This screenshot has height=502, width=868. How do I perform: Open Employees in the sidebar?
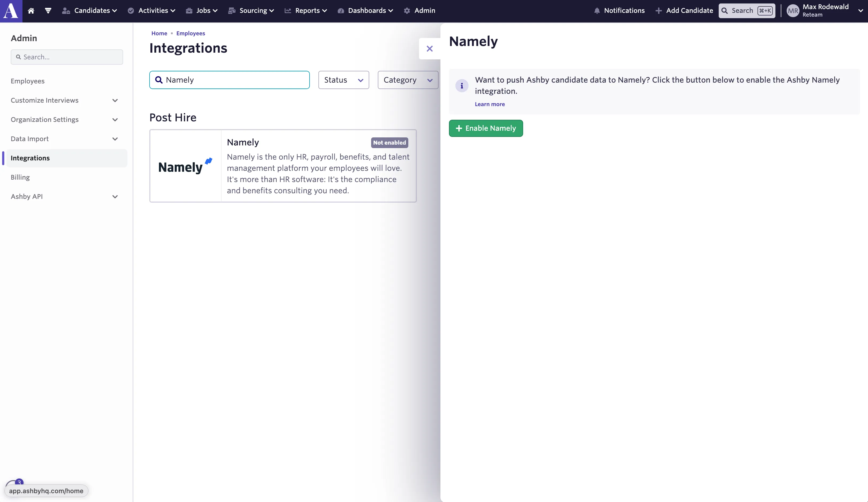[x=28, y=81]
